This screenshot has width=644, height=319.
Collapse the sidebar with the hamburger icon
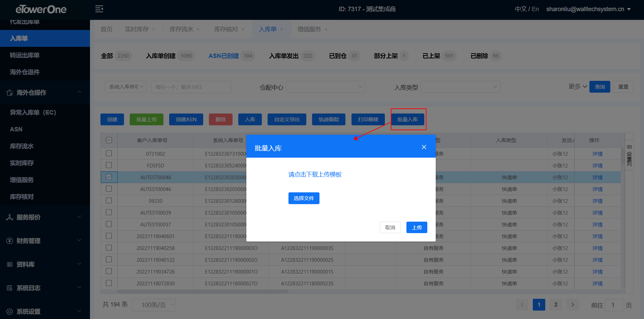point(99,9)
